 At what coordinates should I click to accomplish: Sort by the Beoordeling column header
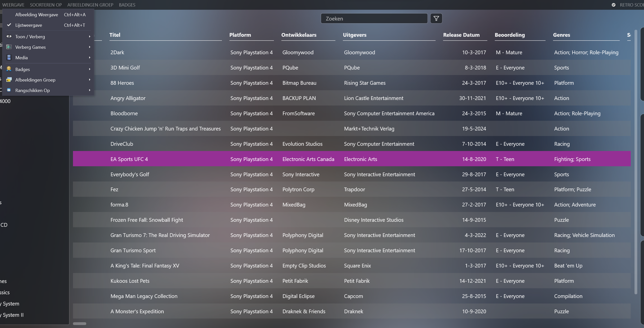[x=510, y=35]
